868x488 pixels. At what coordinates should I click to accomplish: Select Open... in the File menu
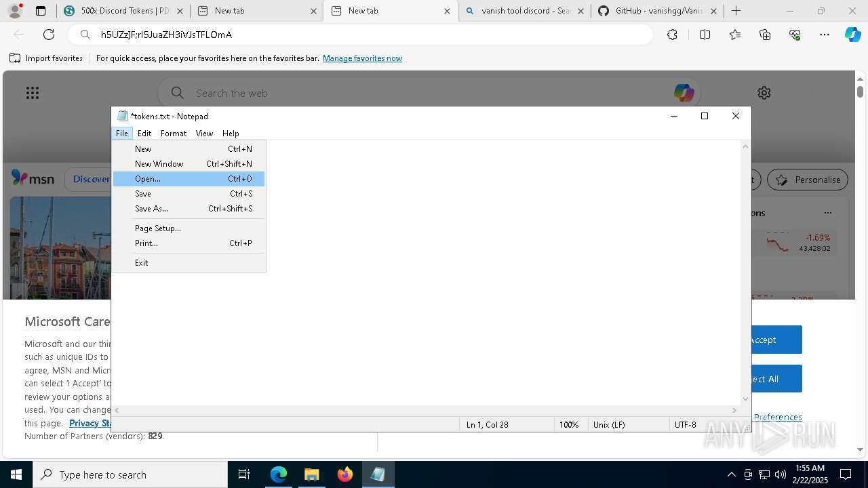189,179
